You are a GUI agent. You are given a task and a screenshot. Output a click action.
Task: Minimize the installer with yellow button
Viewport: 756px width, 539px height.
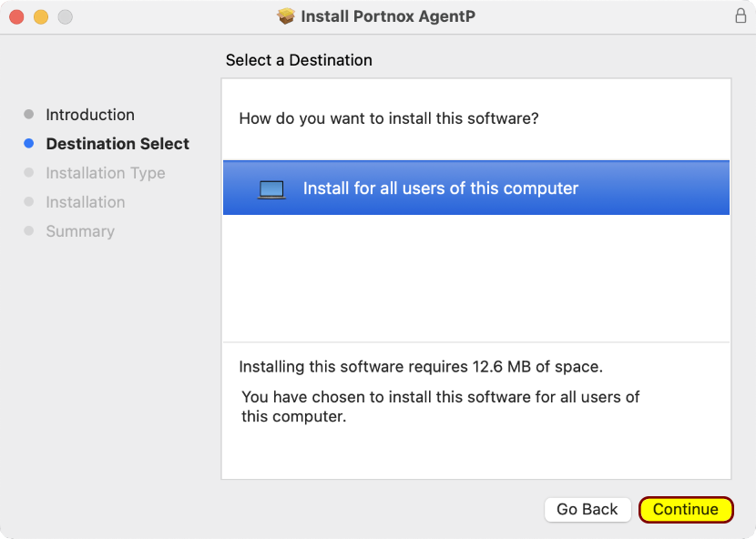[41, 17]
